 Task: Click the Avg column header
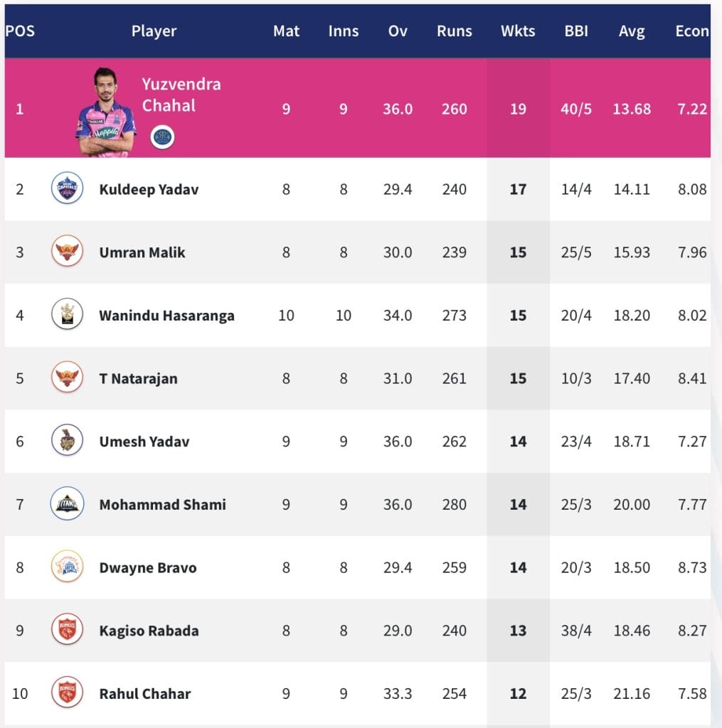(632, 31)
